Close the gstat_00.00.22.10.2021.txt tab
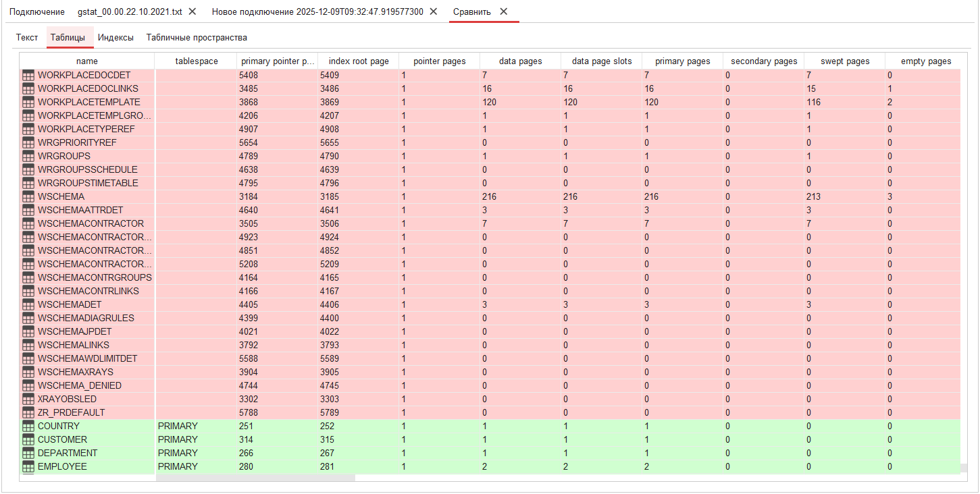Image resolution: width=980 pixels, height=494 pixels. (192, 11)
